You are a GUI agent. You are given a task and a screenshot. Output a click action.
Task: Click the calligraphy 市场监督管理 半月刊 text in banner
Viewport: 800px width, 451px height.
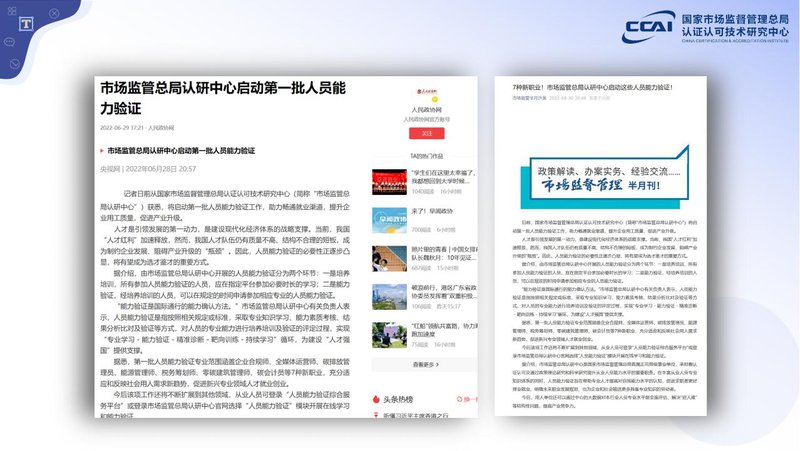pyautogui.click(x=601, y=185)
